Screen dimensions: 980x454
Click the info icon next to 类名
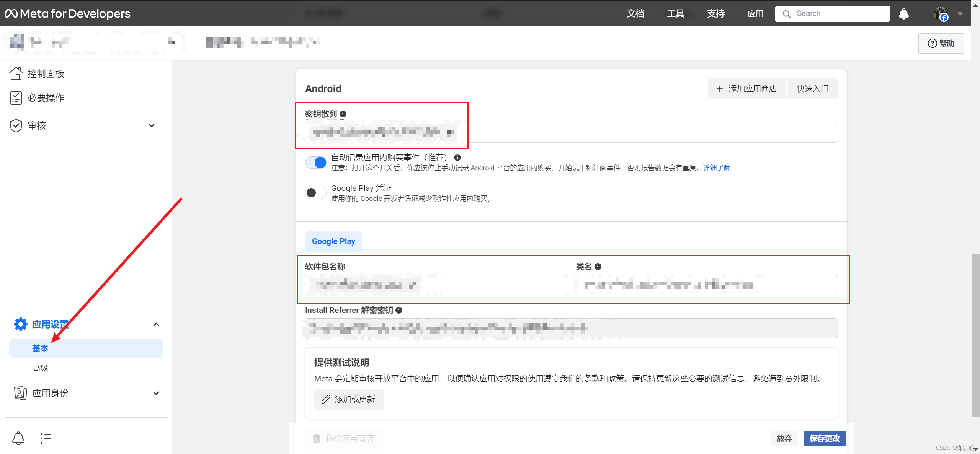(x=598, y=267)
